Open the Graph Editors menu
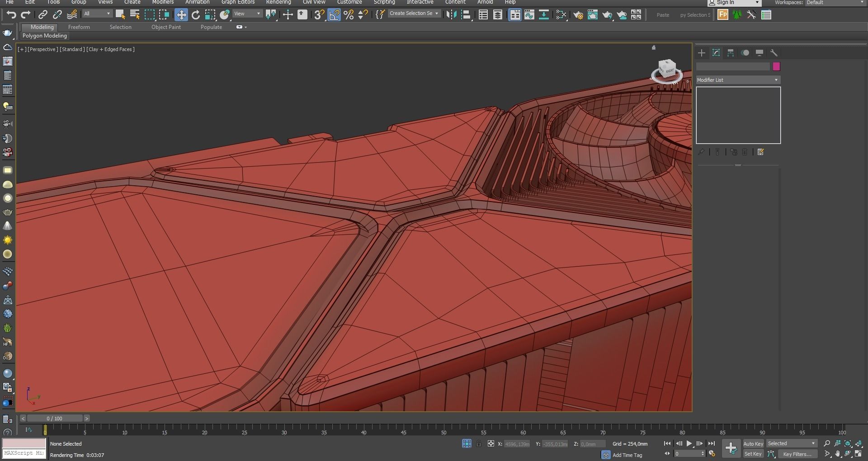Viewport: 868px width, 461px height. (x=238, y=2)
